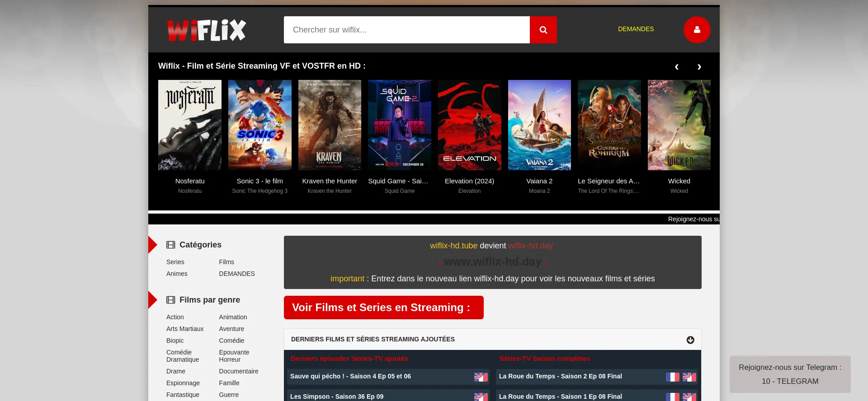Click the Catégories heading
Screen dimensions: 868x401
tap(200, 245)
